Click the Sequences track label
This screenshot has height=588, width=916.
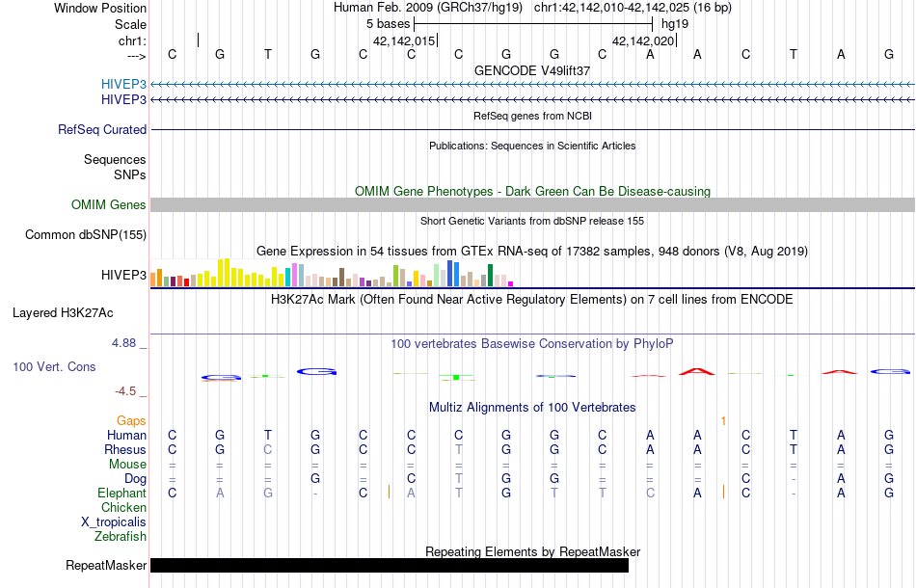[115, 159]
